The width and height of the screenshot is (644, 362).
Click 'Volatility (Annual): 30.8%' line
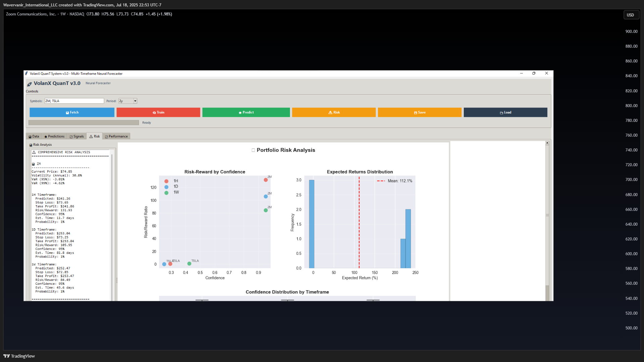tap(57, 175)
